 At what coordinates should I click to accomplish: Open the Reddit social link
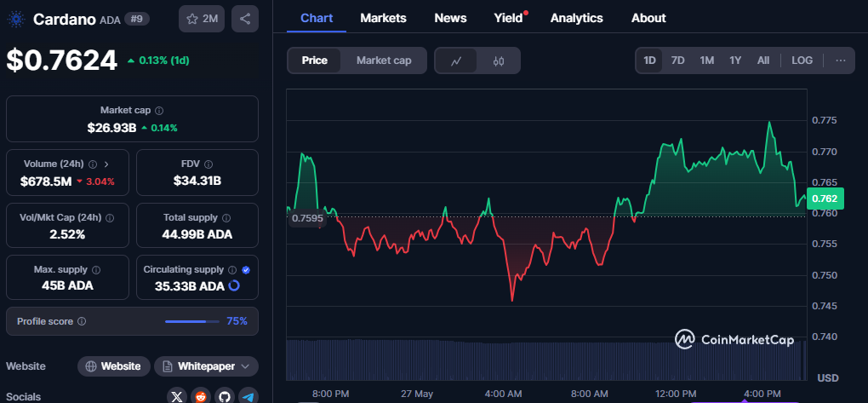coord(201,397)
